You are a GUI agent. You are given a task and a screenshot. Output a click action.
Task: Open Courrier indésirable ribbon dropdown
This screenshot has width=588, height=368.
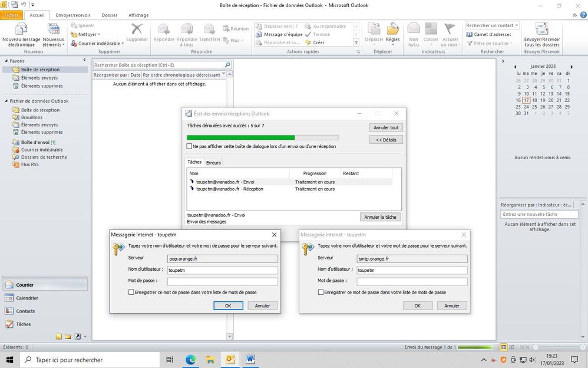click(x=97, y=44)
